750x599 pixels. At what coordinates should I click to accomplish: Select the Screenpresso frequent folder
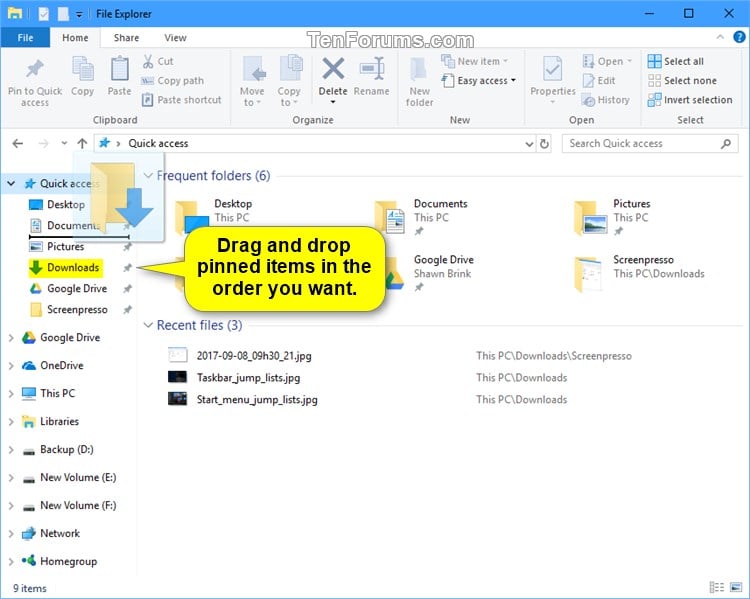tap(640, 273)
